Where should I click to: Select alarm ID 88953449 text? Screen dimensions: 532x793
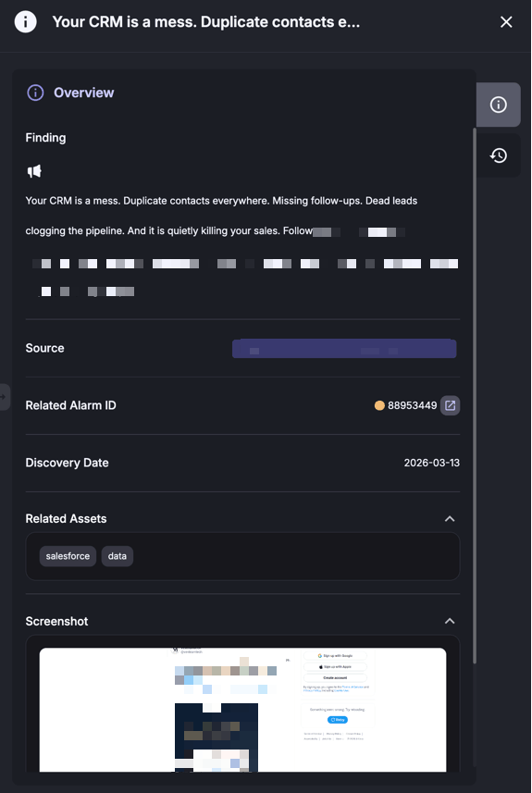412,405
